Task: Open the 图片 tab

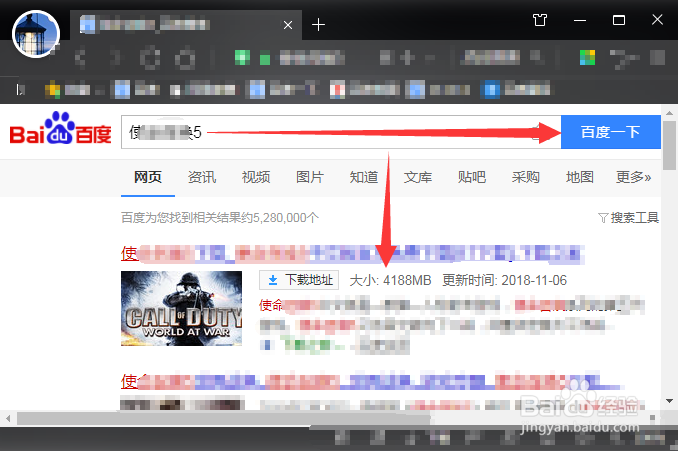Action: click(310, 177)
